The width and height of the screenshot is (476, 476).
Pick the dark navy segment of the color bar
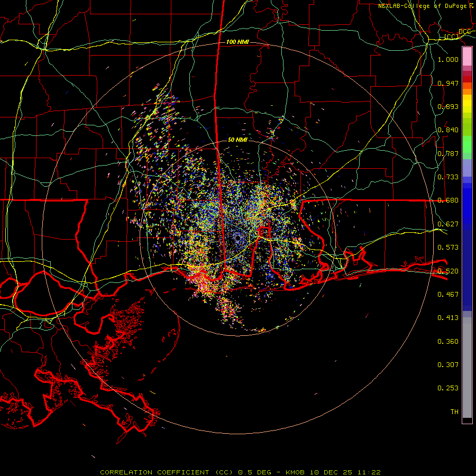click(x=467, y=270)
